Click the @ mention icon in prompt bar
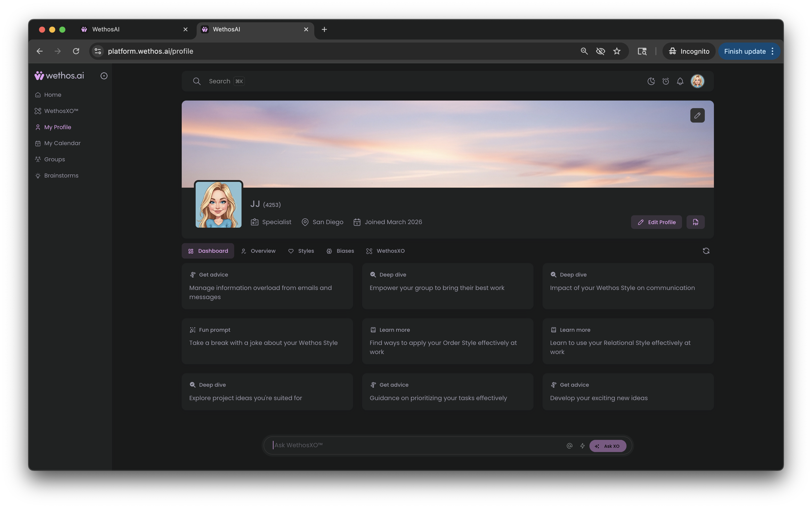 point(569,446)
